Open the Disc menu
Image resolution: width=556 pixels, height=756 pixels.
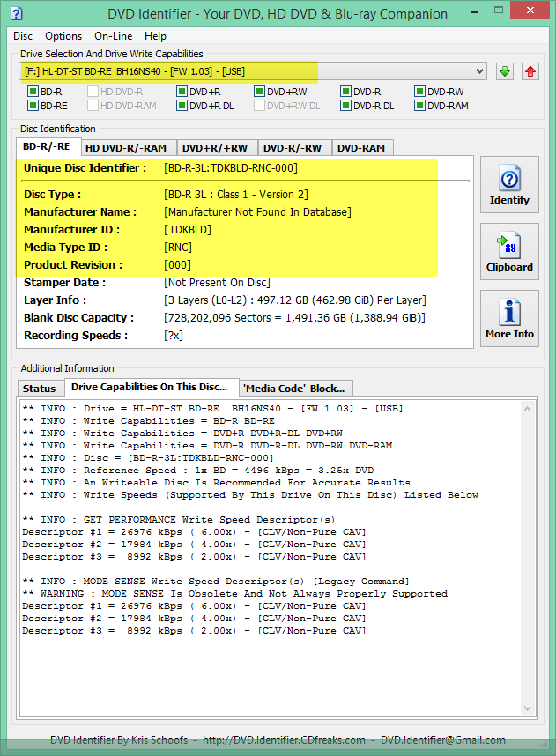23,36
